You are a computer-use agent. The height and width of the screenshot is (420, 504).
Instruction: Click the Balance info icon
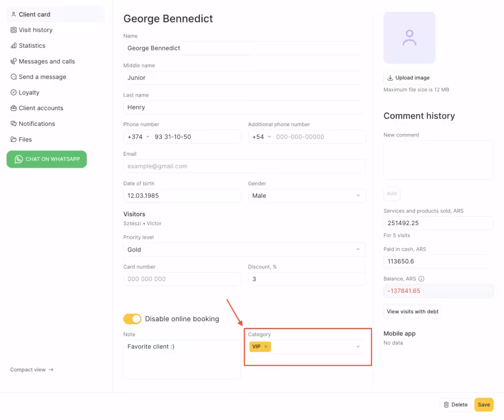(x=421, y=279)
